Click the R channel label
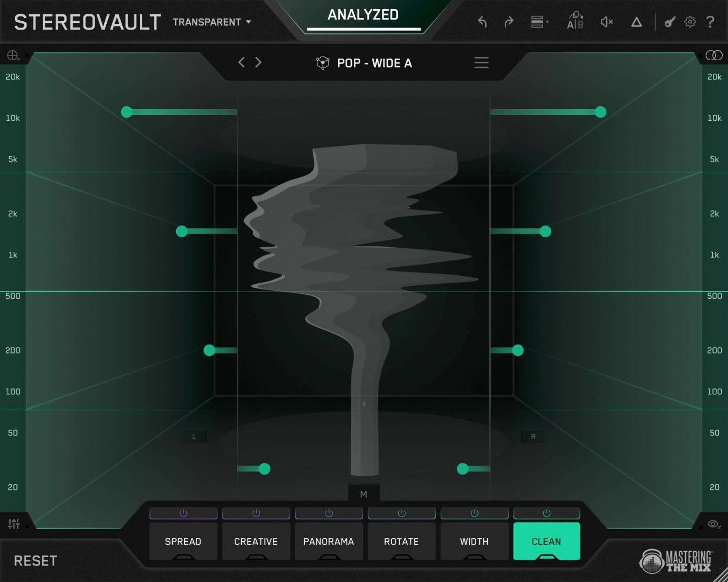 (533, 436)
